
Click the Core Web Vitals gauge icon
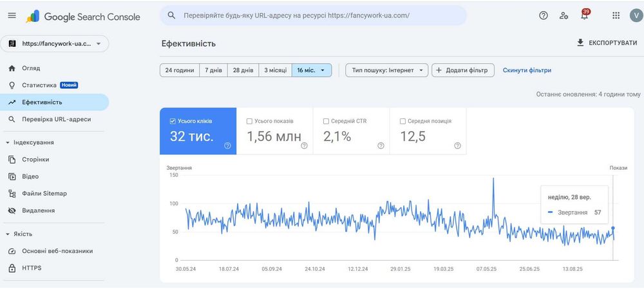[12, 251]
